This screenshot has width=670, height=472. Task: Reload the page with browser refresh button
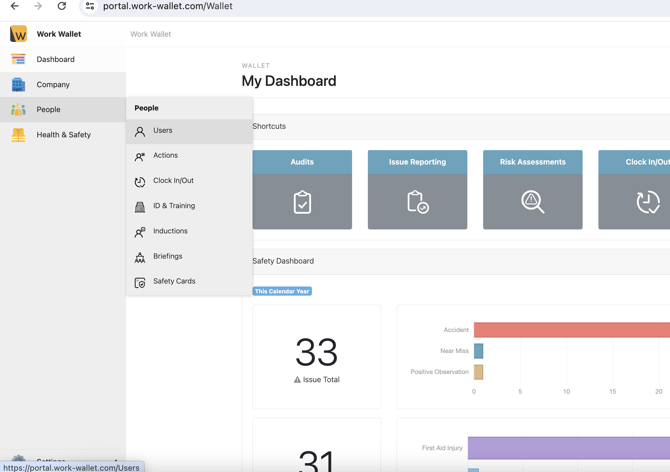62,6
